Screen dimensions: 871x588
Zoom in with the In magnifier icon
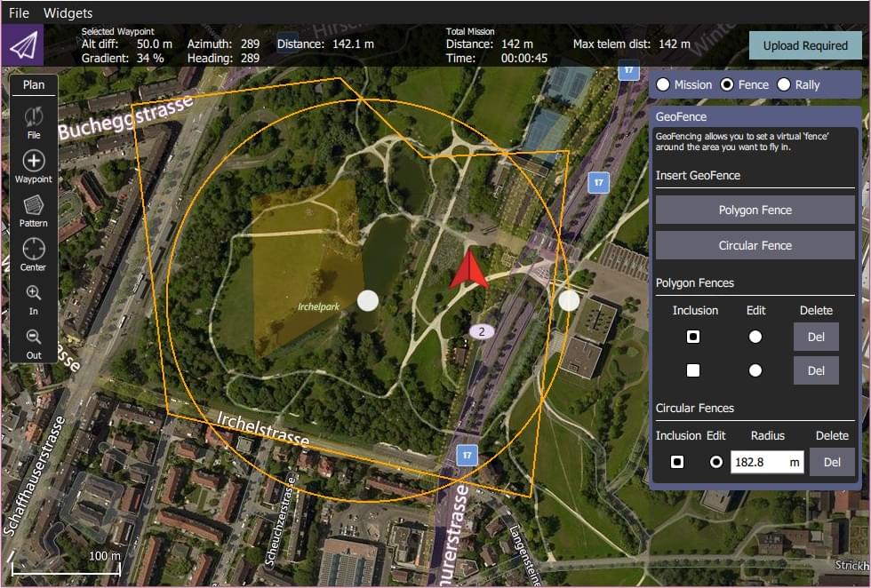point(33,293)
